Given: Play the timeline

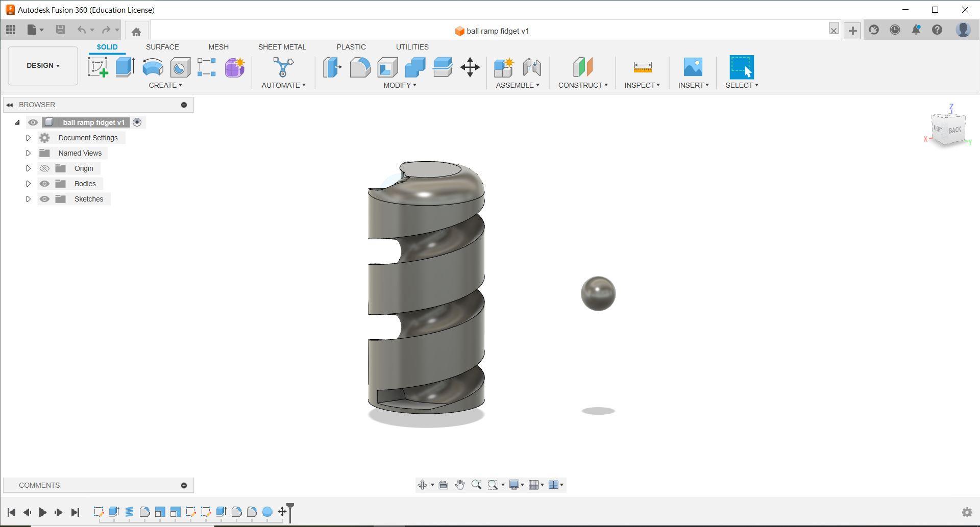Looking at the screenshot, I should [43, 512].
